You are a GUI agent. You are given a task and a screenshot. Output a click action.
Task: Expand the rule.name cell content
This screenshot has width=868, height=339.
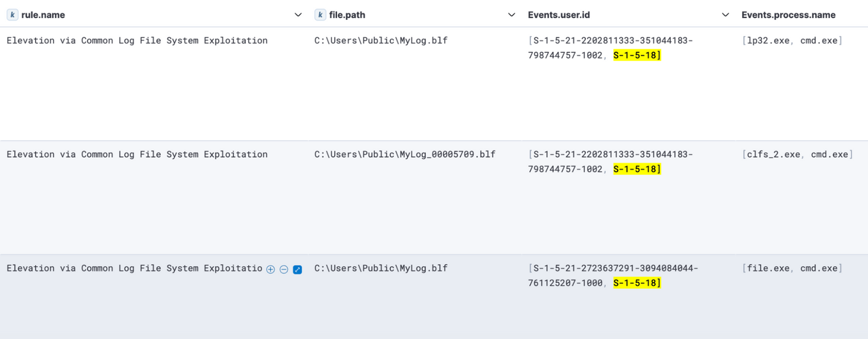point(297,270)
